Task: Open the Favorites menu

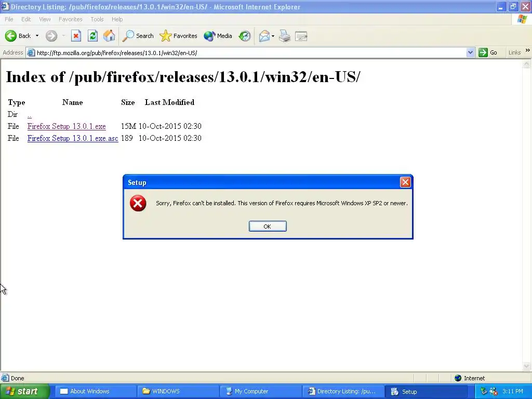Action: pos(71,19)
